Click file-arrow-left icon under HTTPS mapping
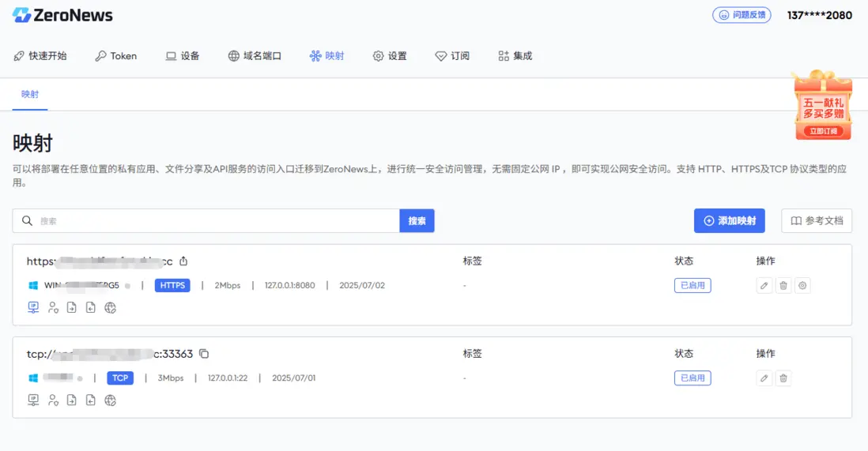Image resolution: width=868 pixels, height=451 pixels. click(x=91, y=308)
